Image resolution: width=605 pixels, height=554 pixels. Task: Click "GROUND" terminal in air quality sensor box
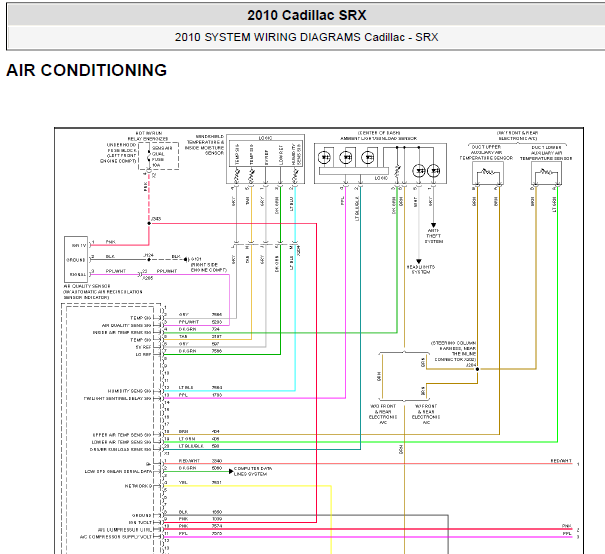pyautogui.click(x=76, y=260)
